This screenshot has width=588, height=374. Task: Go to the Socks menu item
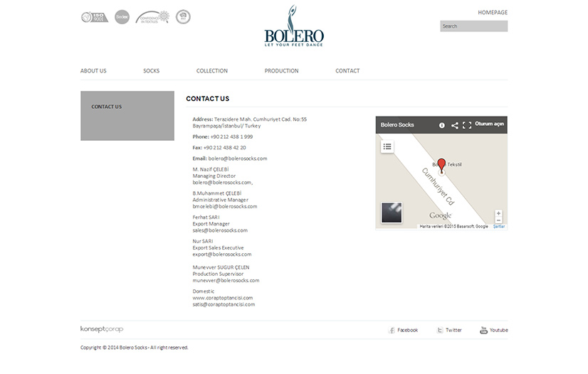(x=151, y=71)
